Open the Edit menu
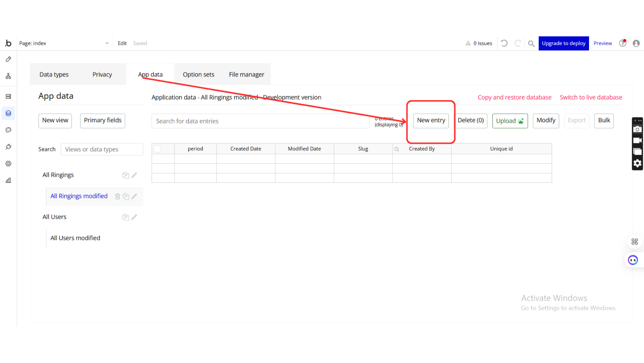This screenshot has width=644, height=363. point(122,43)
